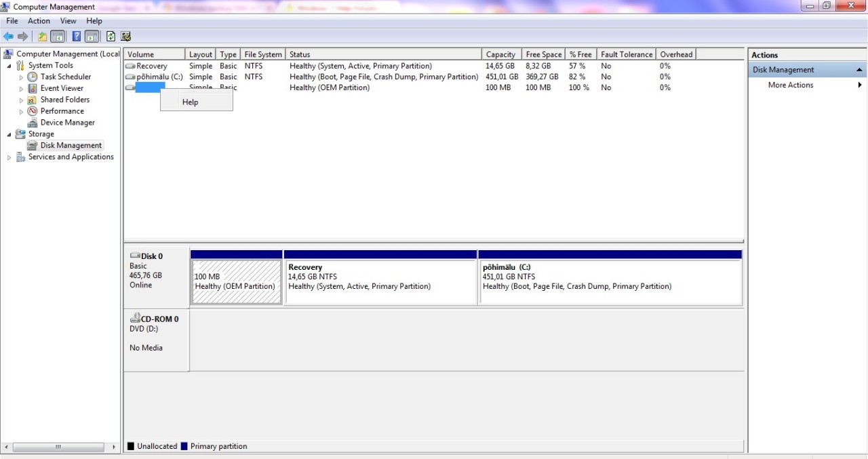
Task: Select Task Scheduler tree item
Action: [x=66, y=77]
